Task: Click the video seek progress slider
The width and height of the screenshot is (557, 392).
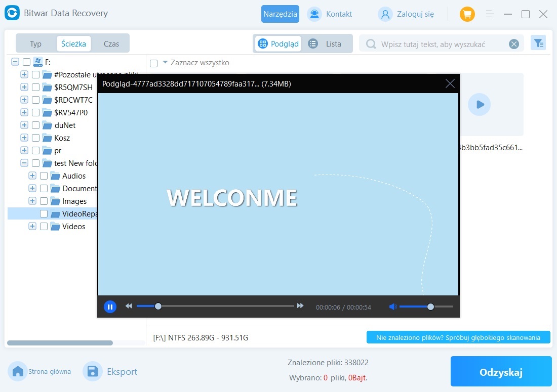Action: coord(215,306)
